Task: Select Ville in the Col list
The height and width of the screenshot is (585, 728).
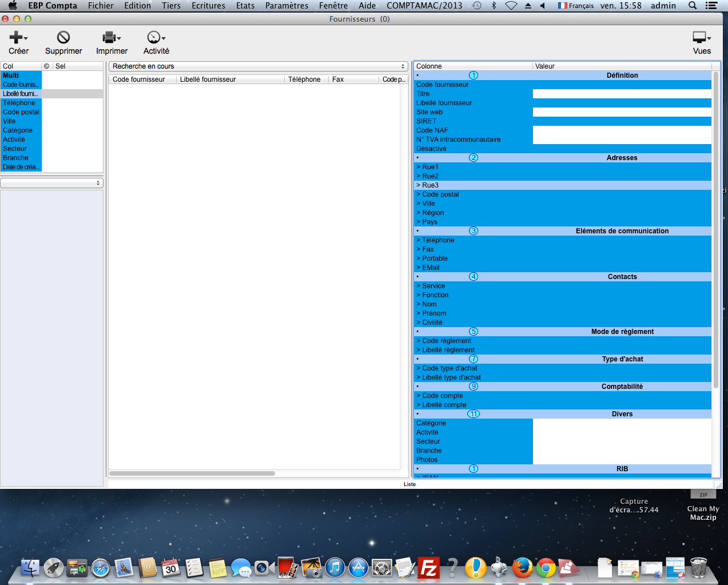Action: (21, 121)
